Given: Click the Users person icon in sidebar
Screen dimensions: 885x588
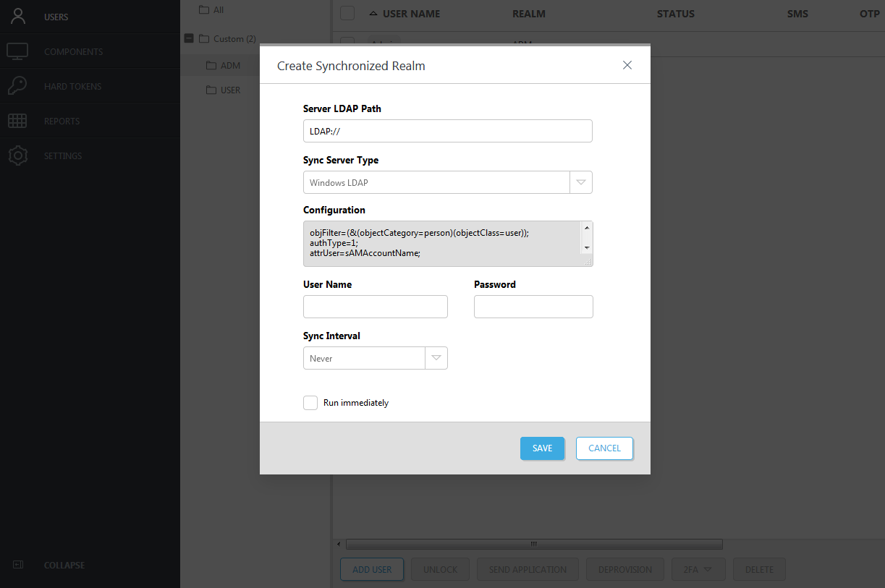Looking at the screenshot, I should [x=17, y=17].
